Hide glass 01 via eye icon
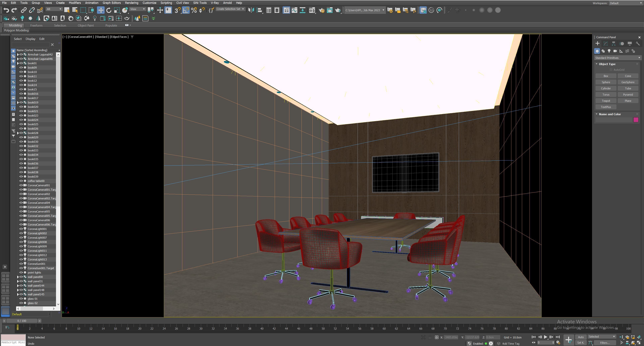 coord(21,299)
